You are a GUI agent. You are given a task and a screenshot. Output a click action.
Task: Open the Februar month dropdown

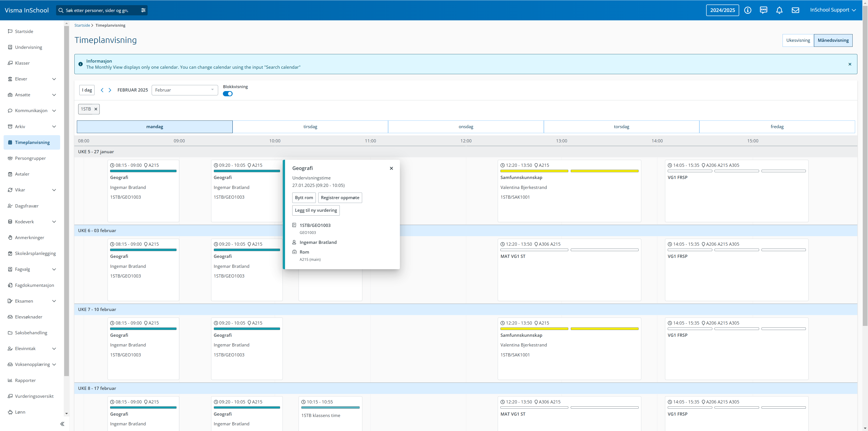click(185, 90)
